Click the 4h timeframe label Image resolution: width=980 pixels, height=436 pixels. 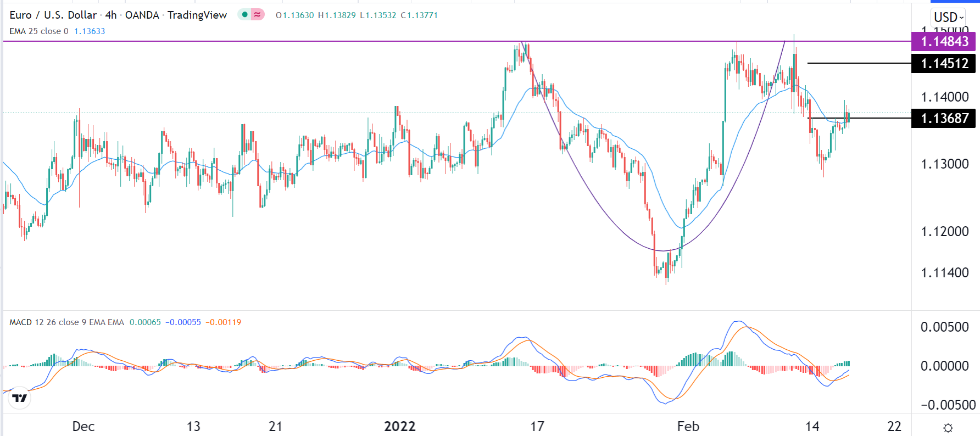click(111, 15)
